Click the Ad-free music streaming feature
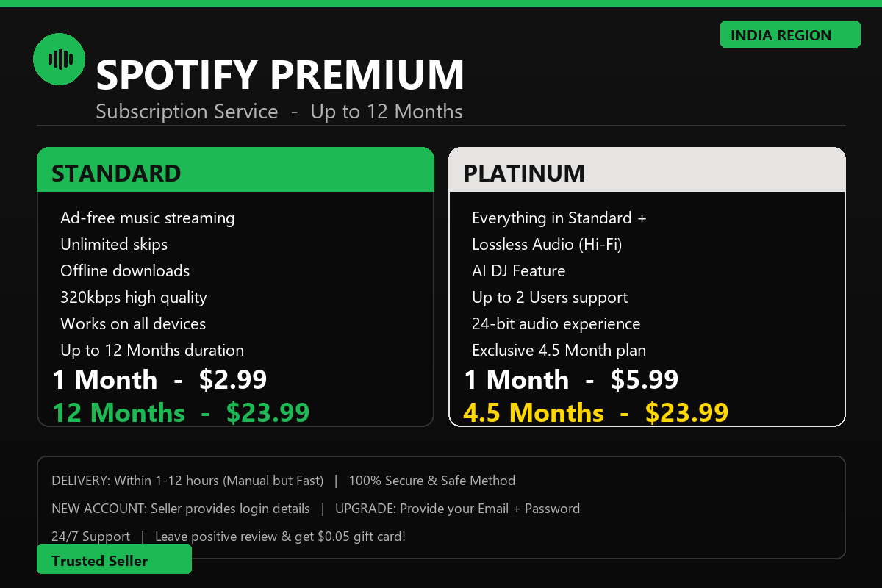Viewport: 882px width, 588px height. (148, 218)
